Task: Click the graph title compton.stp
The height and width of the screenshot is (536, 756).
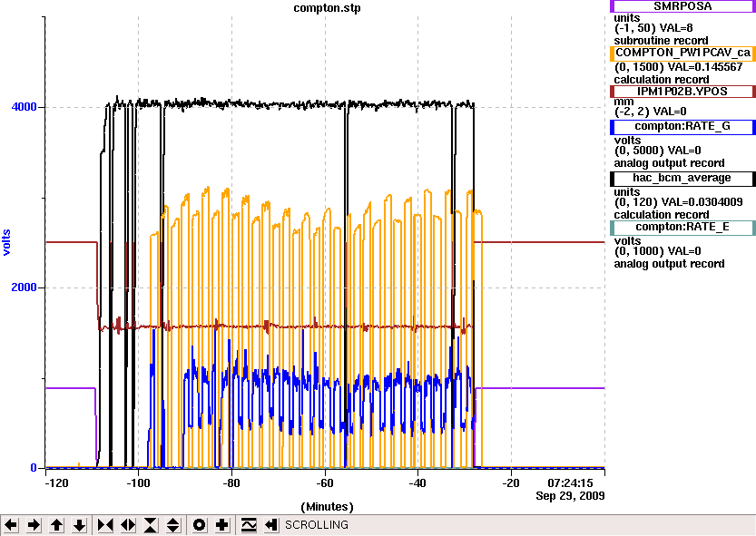Action: coord(327,8)
